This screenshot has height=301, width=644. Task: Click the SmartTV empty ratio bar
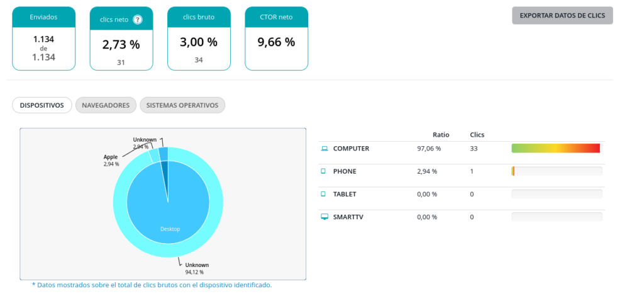point(556,217)
